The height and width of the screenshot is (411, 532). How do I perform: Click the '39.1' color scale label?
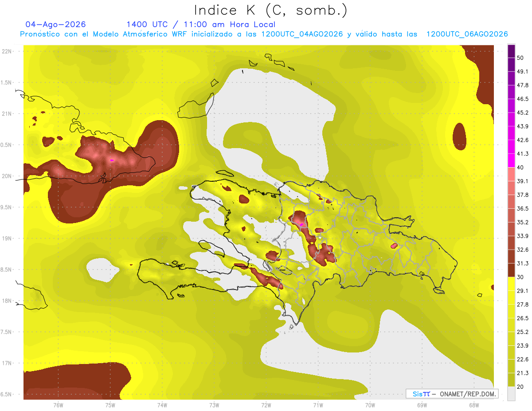[x=523, y=181]
